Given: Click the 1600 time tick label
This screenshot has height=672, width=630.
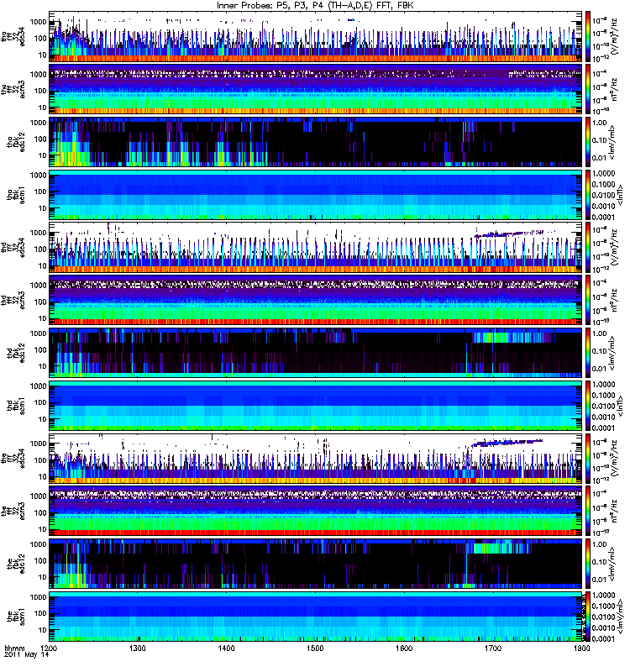Looking at the screenshot, I should point(404,648).
